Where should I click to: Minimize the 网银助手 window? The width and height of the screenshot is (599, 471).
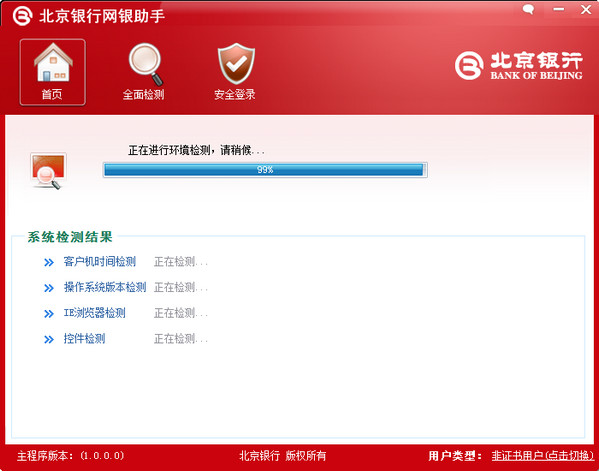[559, 9]
